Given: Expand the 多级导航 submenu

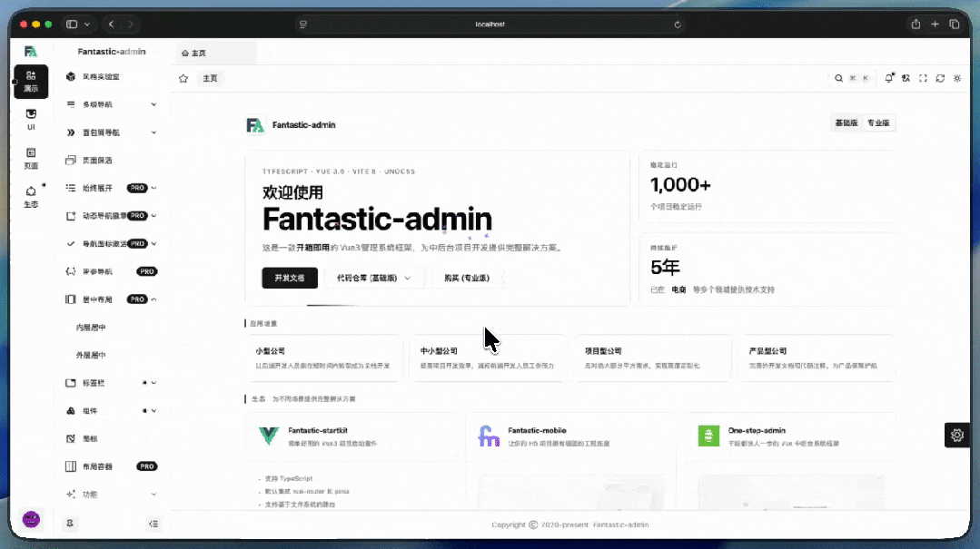Looking at the screenshot, I should point(111,104).
